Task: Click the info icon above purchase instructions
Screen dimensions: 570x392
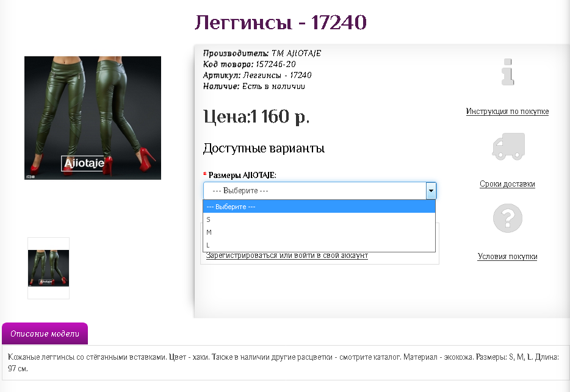Action: pyautogui.click(x=506, y=73)
